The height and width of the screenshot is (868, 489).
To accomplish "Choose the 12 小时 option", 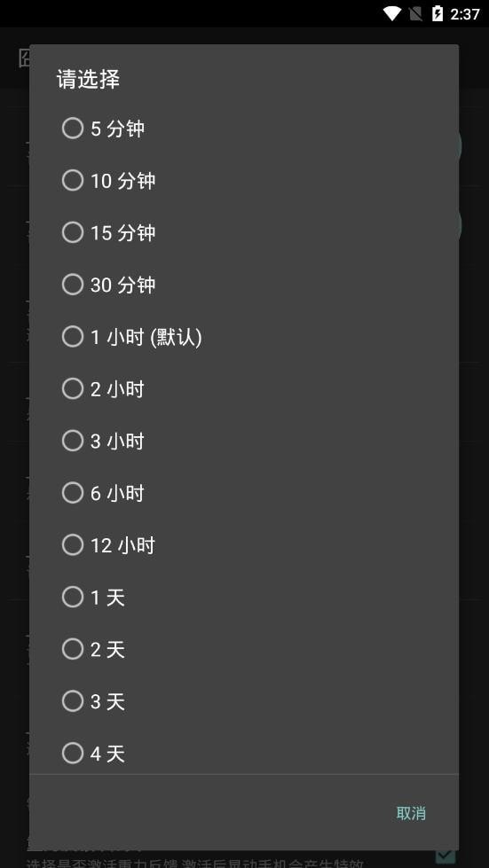I will click(244, 544).
